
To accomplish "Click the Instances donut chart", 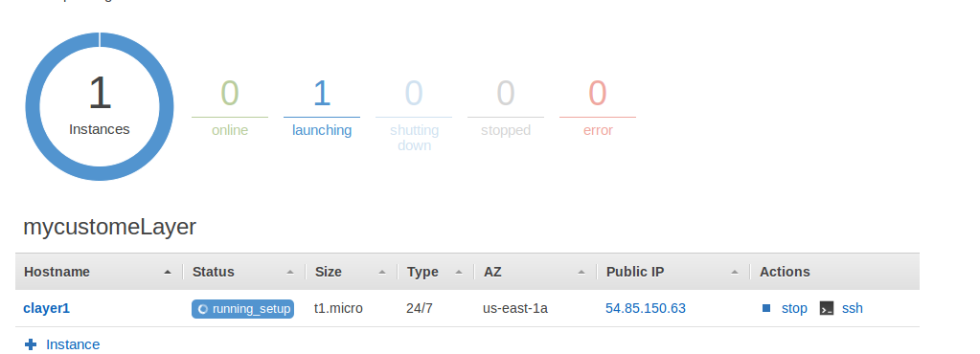I will (100, 107).
